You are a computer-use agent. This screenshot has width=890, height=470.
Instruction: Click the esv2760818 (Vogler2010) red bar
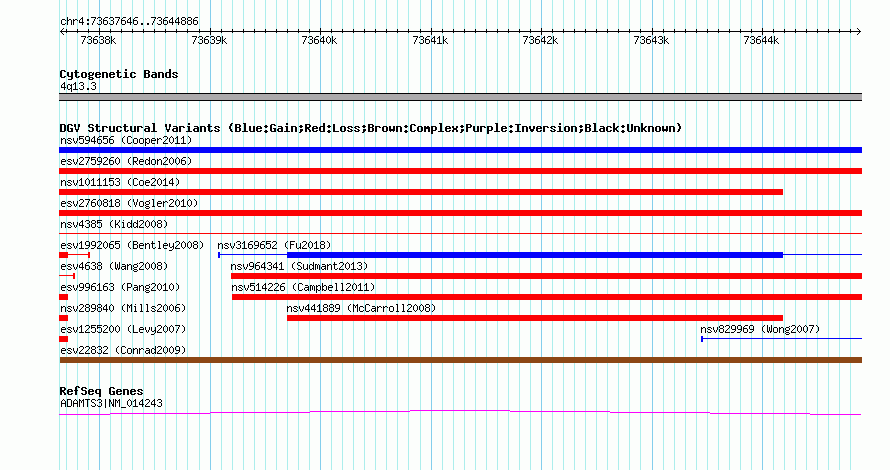(x=460, y=213)
